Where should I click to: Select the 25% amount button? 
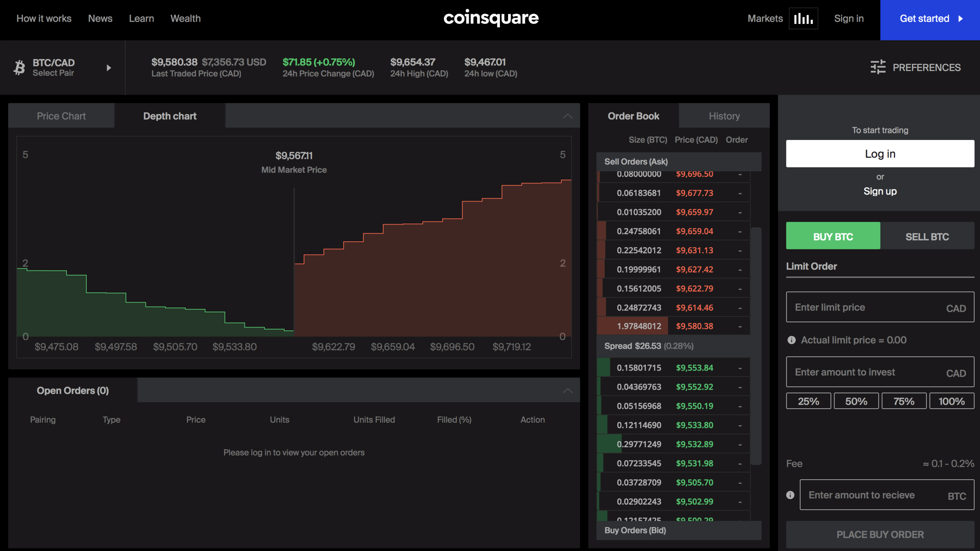tap(808, 401)
